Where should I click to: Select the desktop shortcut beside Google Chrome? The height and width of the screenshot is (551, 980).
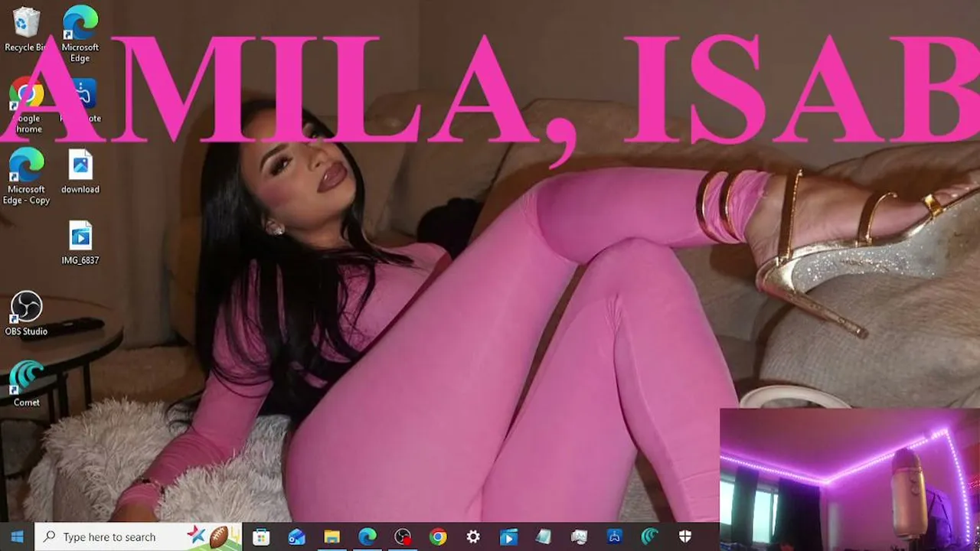click(80, 100)
